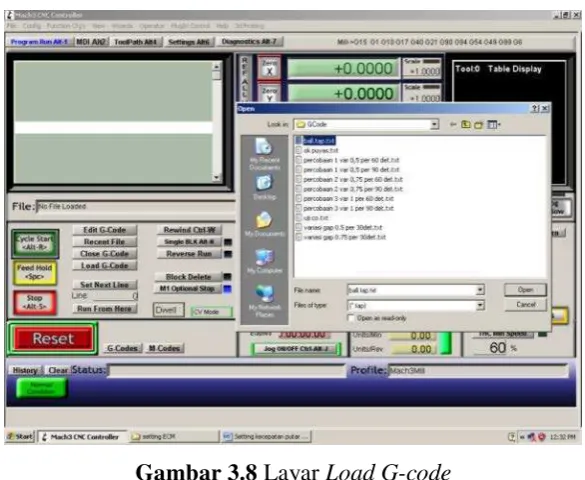Click the Mach3 title bar application icon
This screenshot has height=480, width=585.
10,15
